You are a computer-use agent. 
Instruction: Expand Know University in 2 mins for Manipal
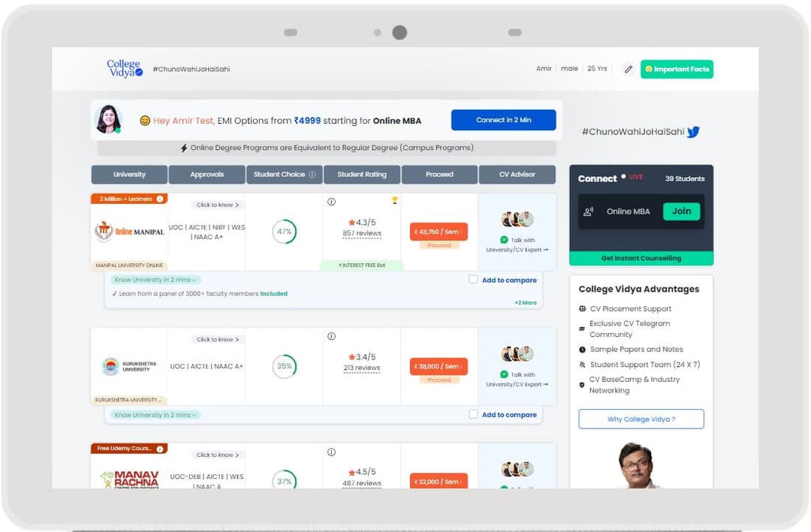click(x=155, y=280)
